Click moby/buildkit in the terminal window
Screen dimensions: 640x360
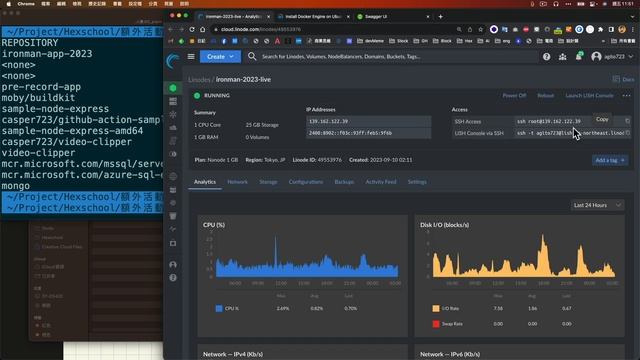[x=38, y=98]
